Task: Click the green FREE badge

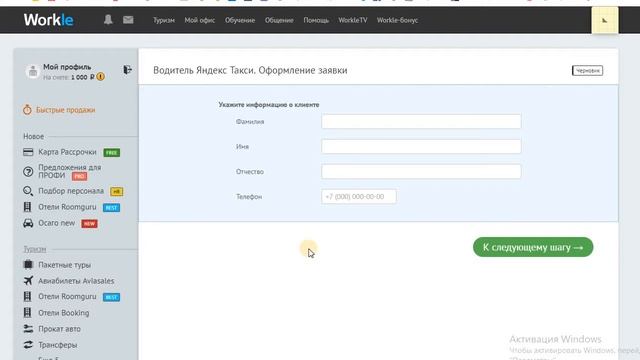Action: point(111,152)
